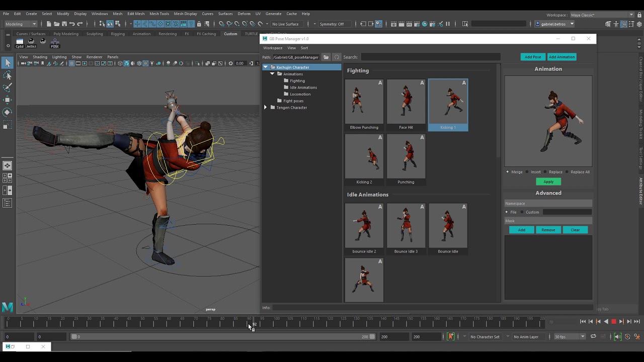The image size is (644, 362).
Task: Click the JntSlct shelf icon
Action: click(31, 43)
